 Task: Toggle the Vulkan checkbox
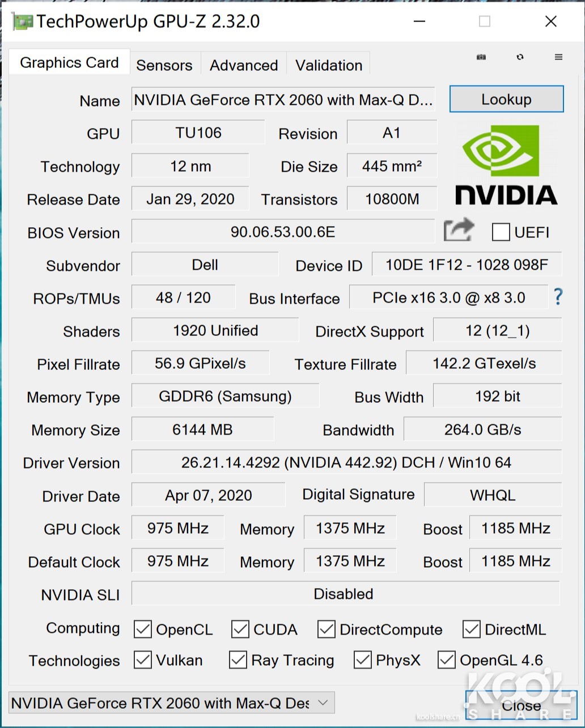tap(143, 659)
